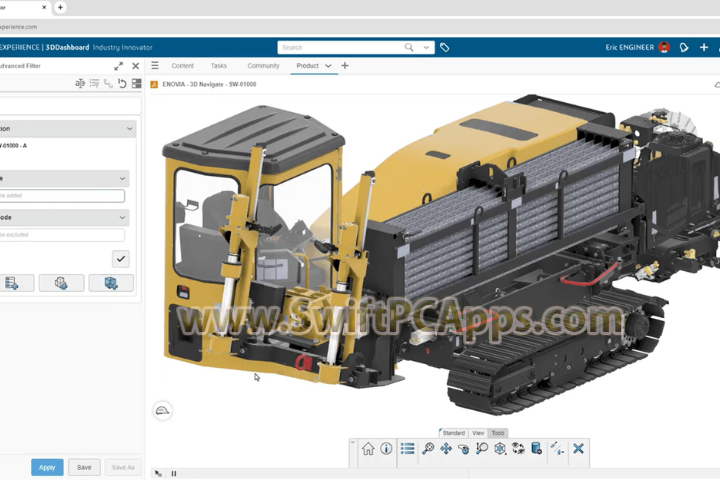Open Eric ENGINEER profile avatar
720x480 pixels.
pyautogui.click(x=664, y=47)
